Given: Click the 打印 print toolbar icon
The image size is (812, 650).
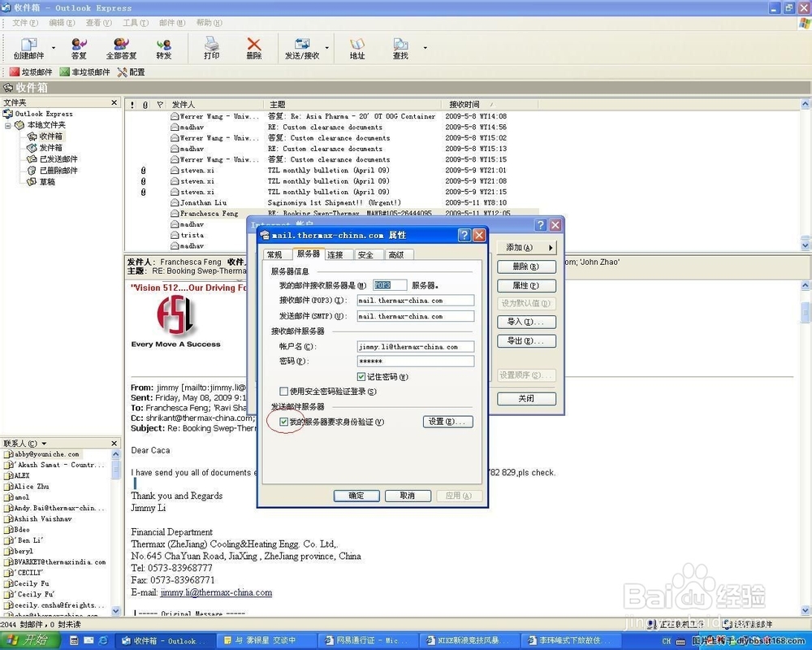Looking at the screenshot, I should pyautogui.click(x=211, y=48).
